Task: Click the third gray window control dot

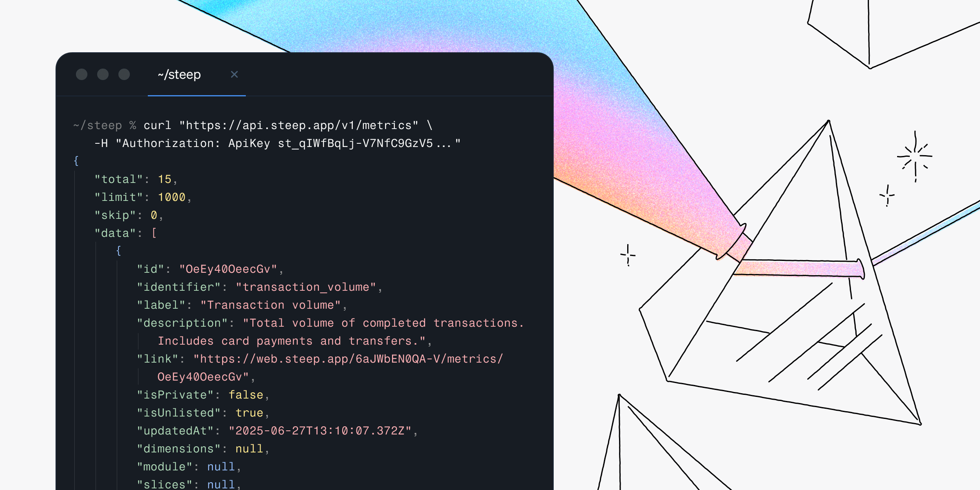Action: click(x=124, y=74)
